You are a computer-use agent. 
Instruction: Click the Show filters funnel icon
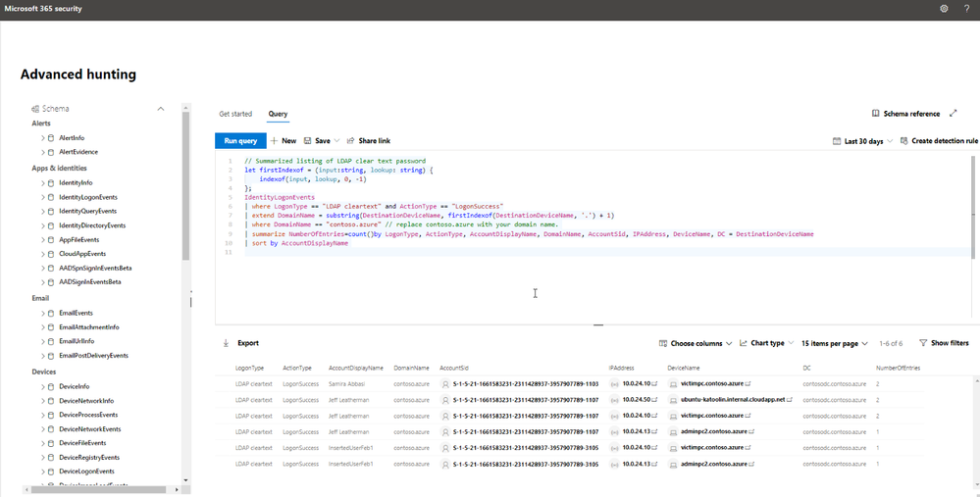pyautogui.click(x=923, y=343)
